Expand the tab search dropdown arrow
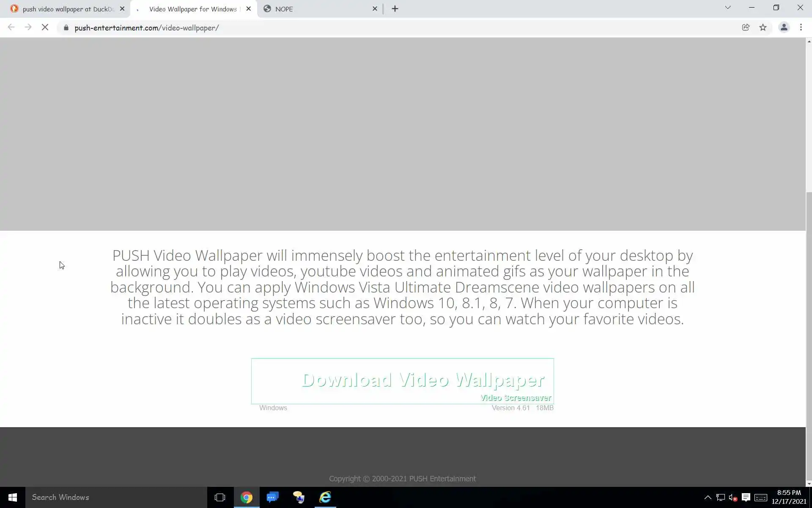812x508 pixels. point(727,8)
